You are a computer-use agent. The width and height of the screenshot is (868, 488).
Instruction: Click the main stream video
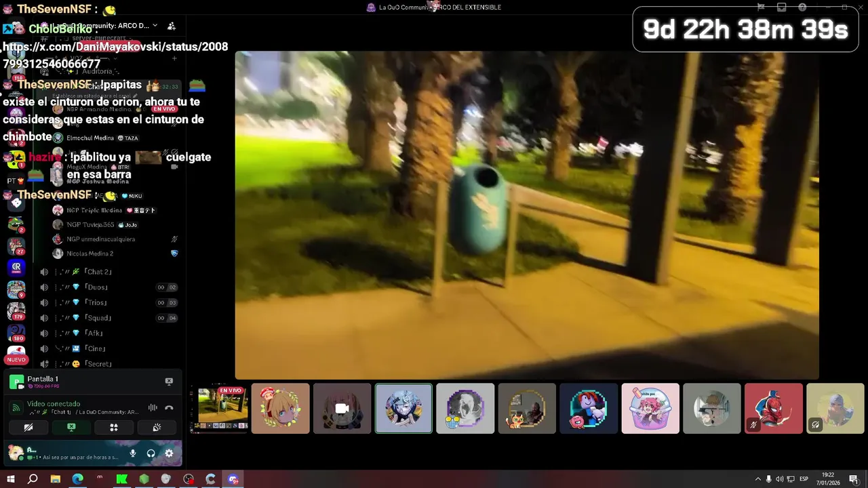tap(527, 215)
